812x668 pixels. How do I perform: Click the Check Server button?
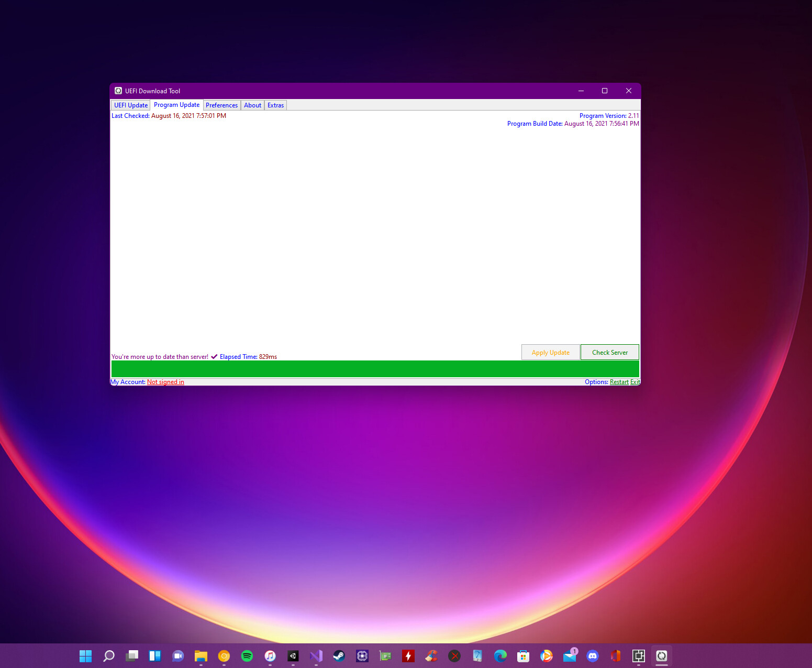(610, 353)
